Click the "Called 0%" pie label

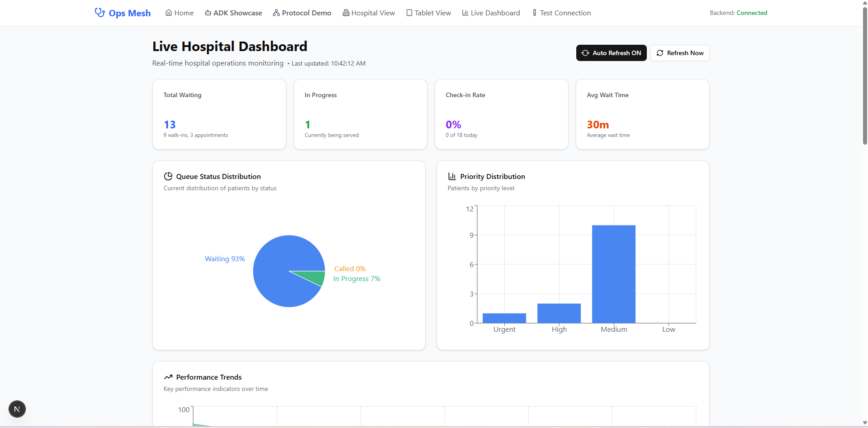click(350, 269)
